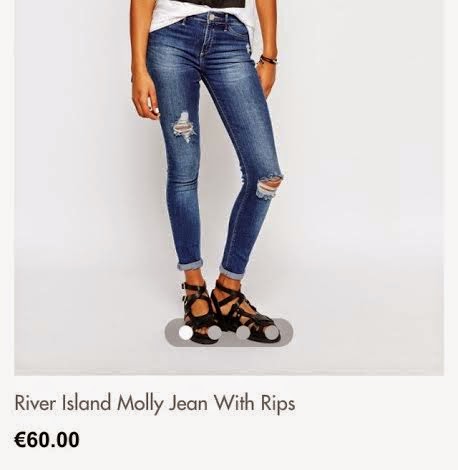Click the word "River Island" in title
The width and height of the screenshot is (458, 470).
tap(63, 403)
